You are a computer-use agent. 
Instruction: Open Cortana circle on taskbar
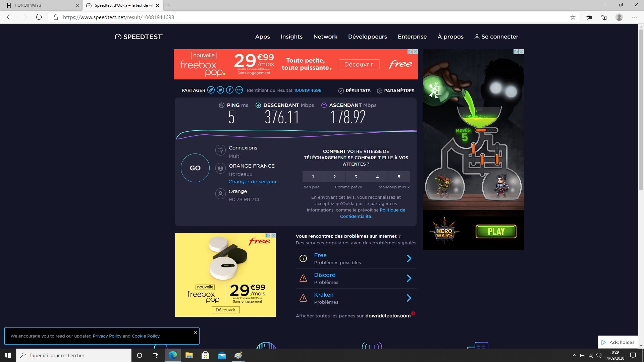point(140,355)
